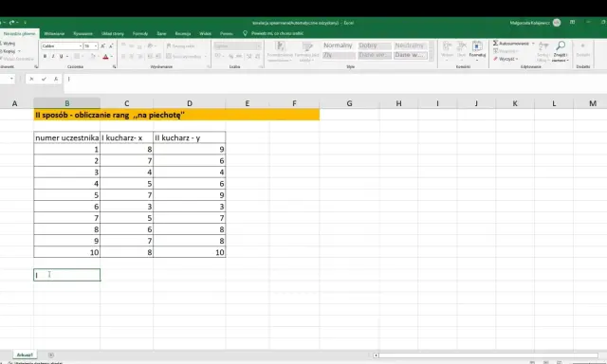
Task: Click the Redo arrow in quick access toolbar
Action: (x=12, y=23)
